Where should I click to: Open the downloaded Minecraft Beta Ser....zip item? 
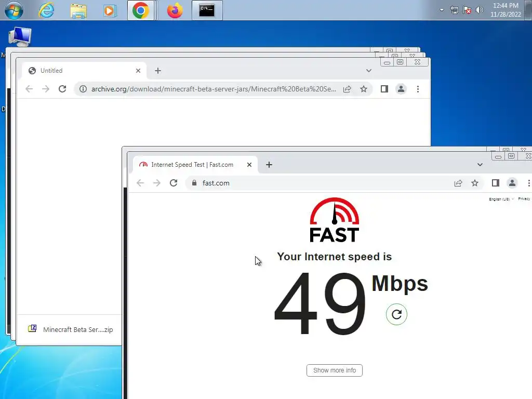pos(71,329)
